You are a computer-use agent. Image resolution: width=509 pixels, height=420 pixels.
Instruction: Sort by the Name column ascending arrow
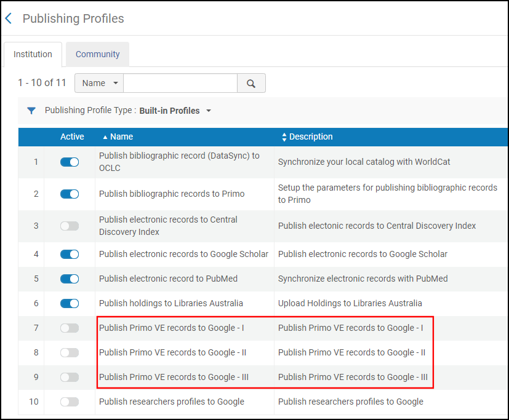point(105,137)
